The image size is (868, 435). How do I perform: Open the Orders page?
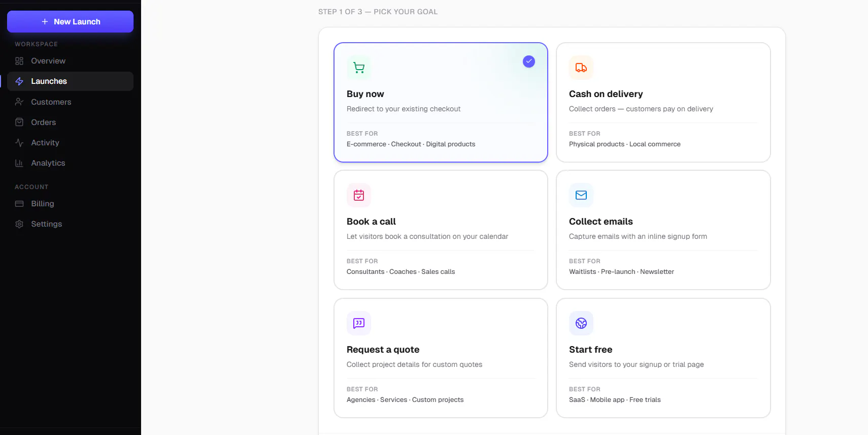pyautogui.click(x=70, y=122)
